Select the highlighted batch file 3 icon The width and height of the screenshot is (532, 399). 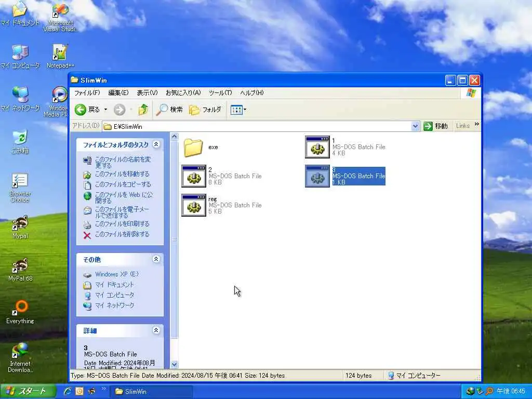coord(317,176)
